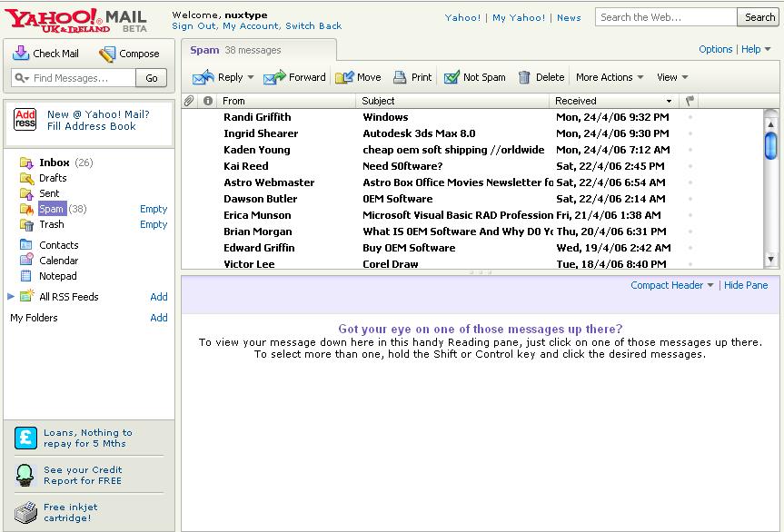Screen dimensions: 784x532
Task: Click the inkjet printer ad icon
Action: pyautogui.click(x=25, y=513)
